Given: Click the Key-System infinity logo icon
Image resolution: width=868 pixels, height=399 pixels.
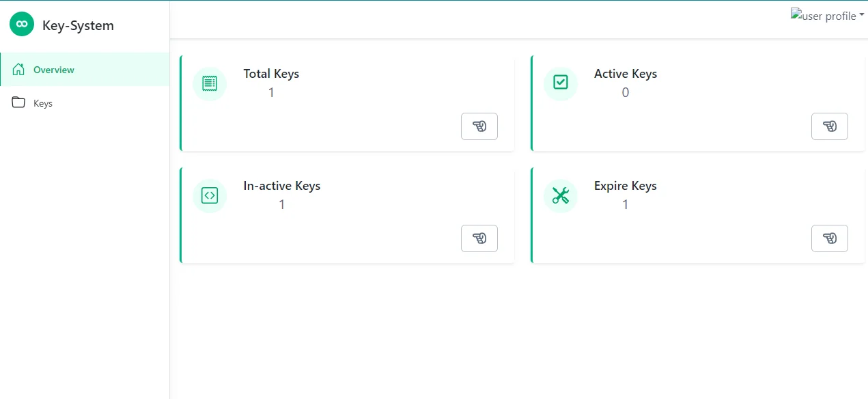Looking at the screenshot, I should [x=22, y=25].
